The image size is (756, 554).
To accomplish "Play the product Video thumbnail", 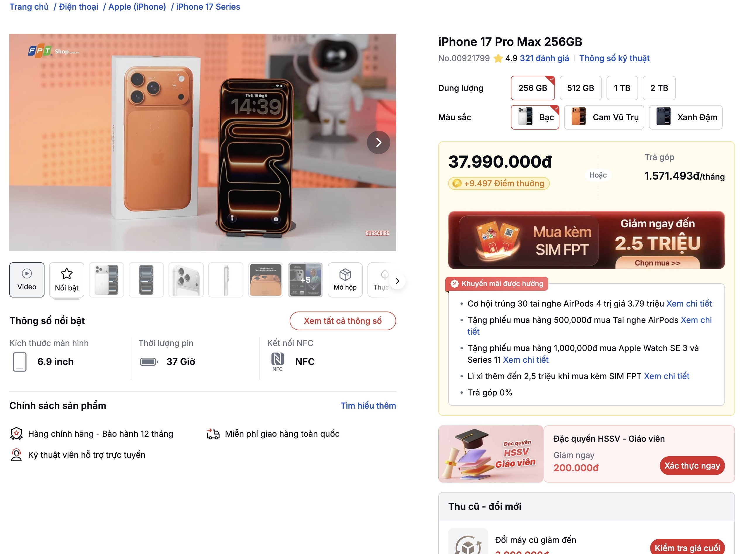I will (27, 280).
